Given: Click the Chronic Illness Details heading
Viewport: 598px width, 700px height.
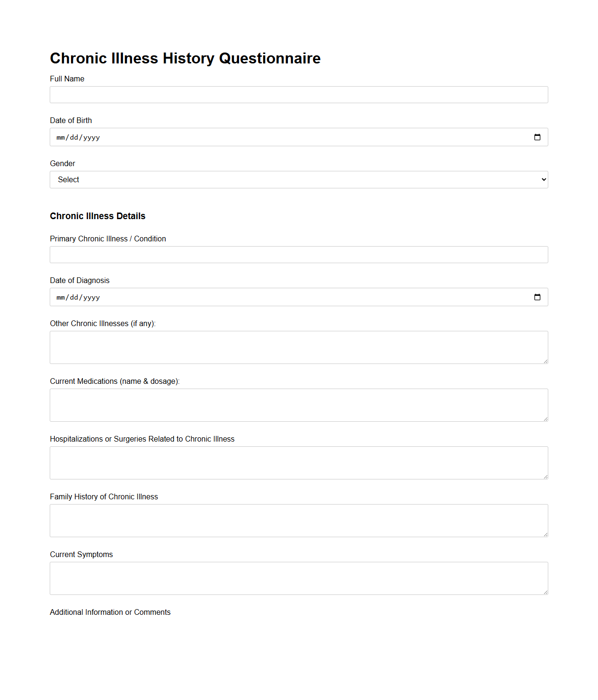Looking at the screenshot, I should pyautogui.click(x=98, y=216).
